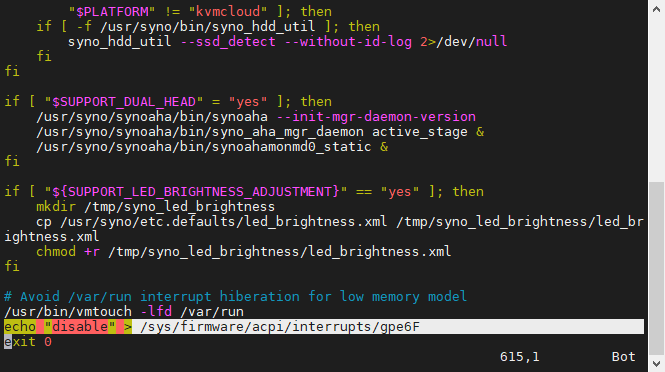
Task: Click the scrollbar up arrow
Action: tap(656, 8)
